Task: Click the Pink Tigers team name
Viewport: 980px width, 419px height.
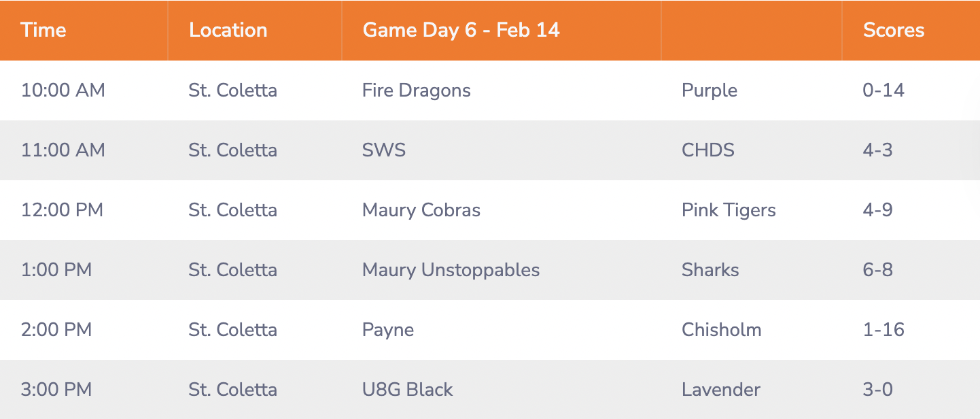Action: click(x=728, y=210)
